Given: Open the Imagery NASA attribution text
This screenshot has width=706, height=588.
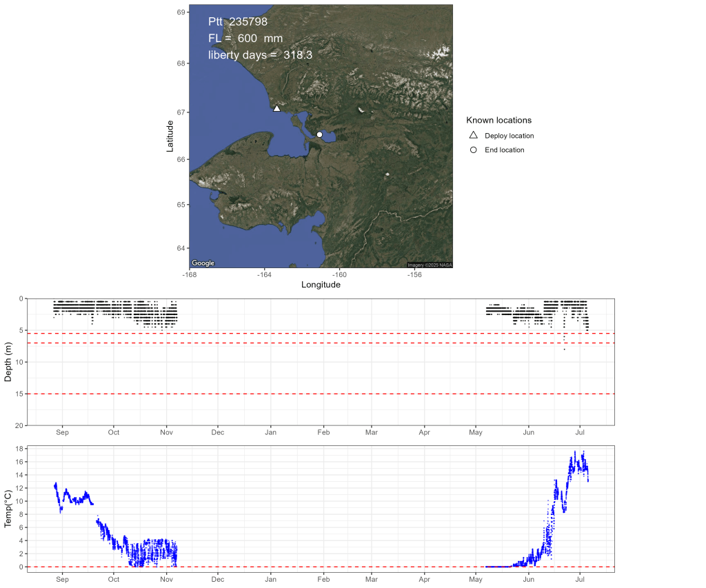Looking at the screenshot, I should 430,265.
